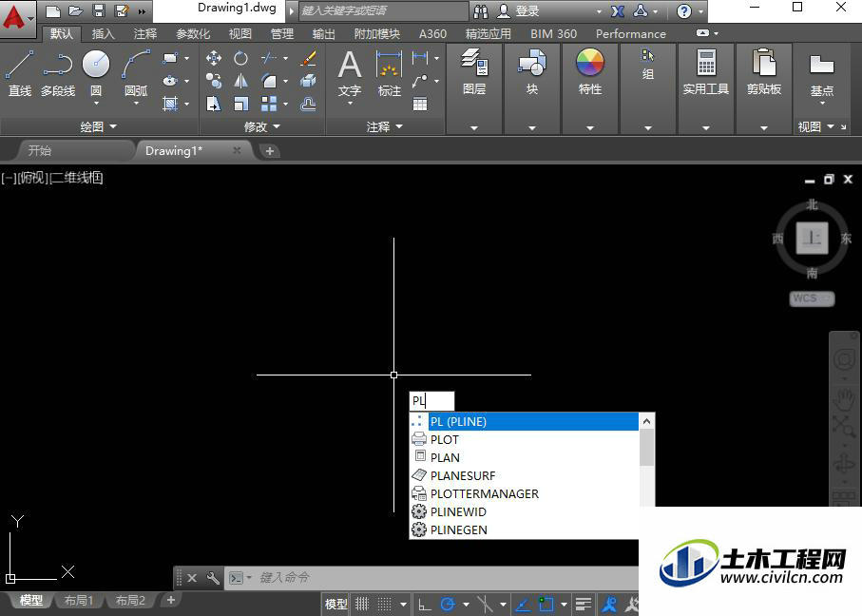Expand the Annotation (注释) panel
Viewport: 862px width, 616px height.
click(x=385, y=127)
